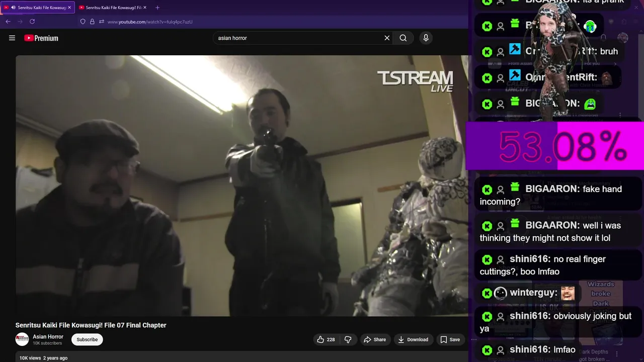
Task: Download the video
Action: [x=413, y=339]
